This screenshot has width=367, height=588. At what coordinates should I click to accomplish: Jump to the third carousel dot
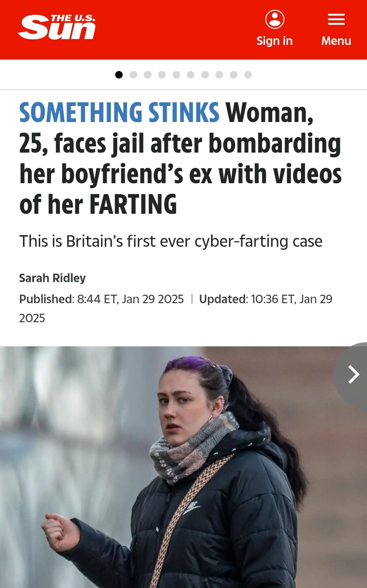(x=147, y=75)
